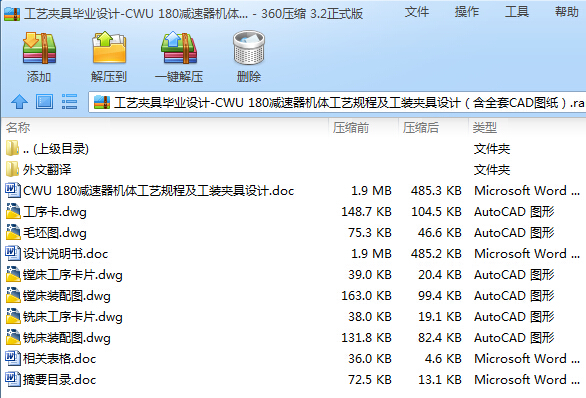Screen dimensions: 586x398
Task: Click the 文件夹 type of 外文翻译 row
Action: 492,170
